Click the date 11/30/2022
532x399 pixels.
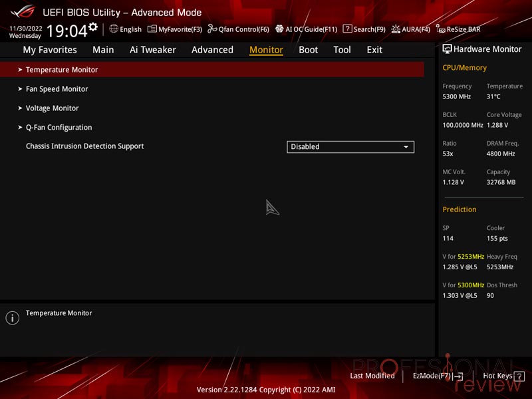click(26, 28)
